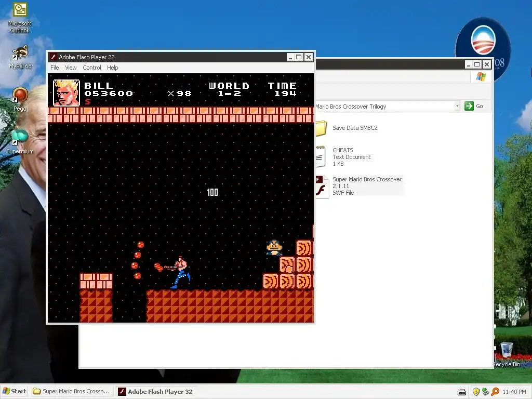The width and height of the screenshot is (532, 399).
Task: Switch to the Super Mario Bros Crosso... taskbar button
Action: pos(71,391)
